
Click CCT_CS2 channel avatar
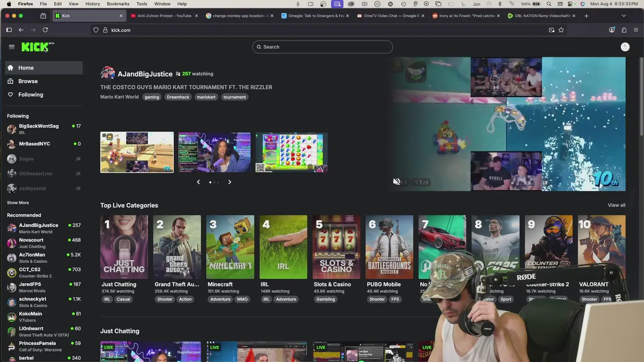point(12,273)
